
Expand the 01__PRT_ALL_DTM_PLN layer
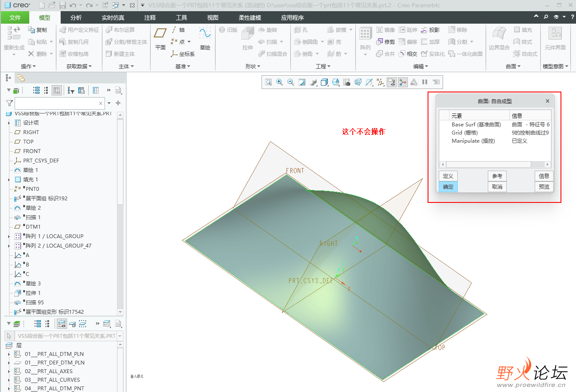(9, 354)
